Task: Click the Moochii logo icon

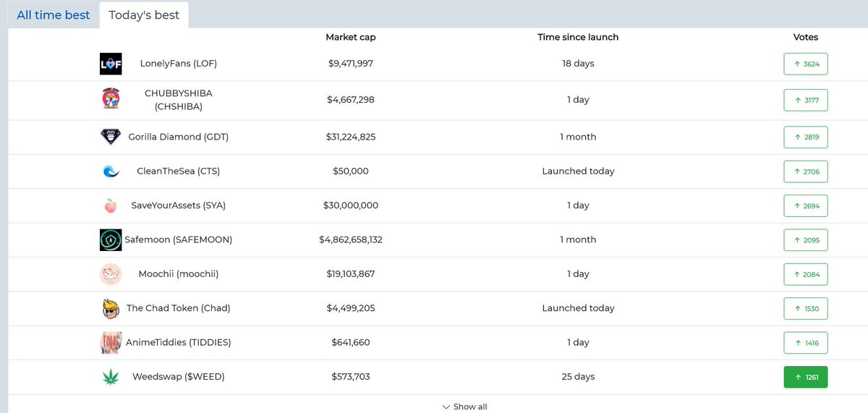Action: 111,274
